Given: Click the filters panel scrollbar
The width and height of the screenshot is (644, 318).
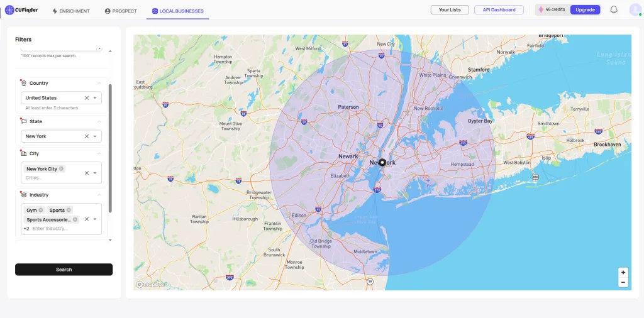Looking at the screenshot, I should coord(110,148).
